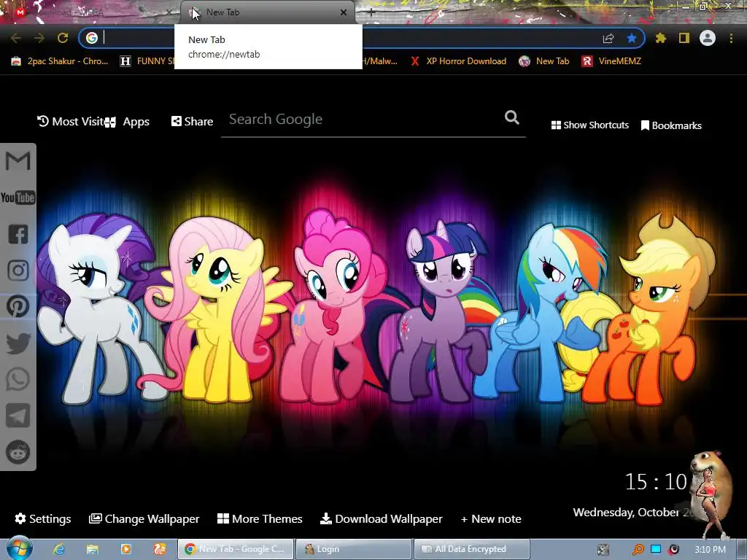Open Windows Media Player on taskbar

click(x=126, y=549)
